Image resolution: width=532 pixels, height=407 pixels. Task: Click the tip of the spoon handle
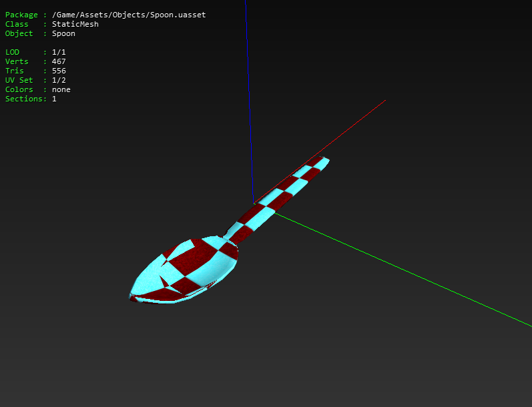pos(325,160)
